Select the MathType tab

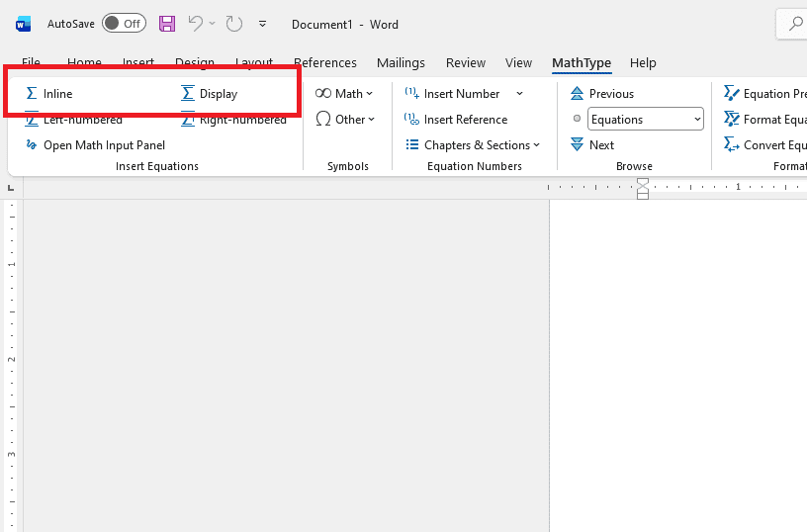tap(582, 62)
